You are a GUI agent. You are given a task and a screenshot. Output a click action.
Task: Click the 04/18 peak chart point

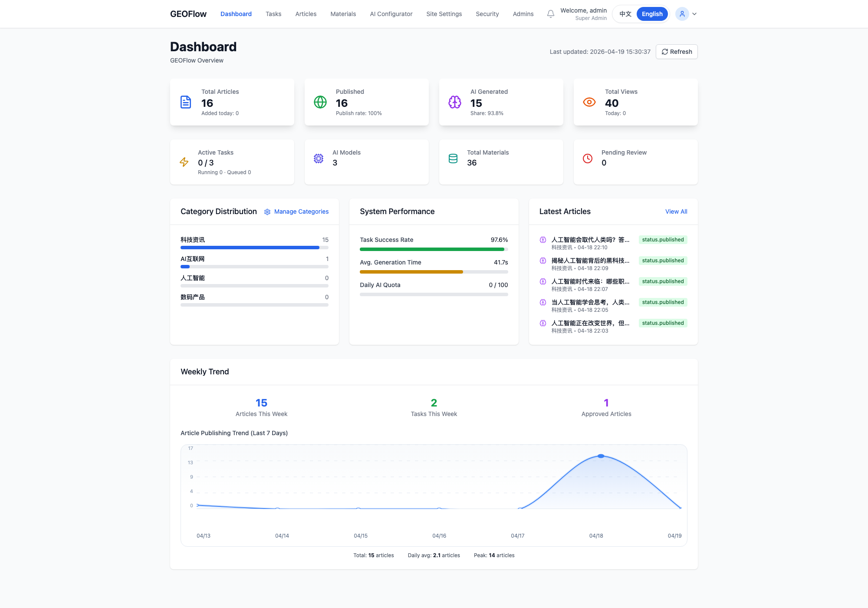pyautogui.click(x=601, y=456)
